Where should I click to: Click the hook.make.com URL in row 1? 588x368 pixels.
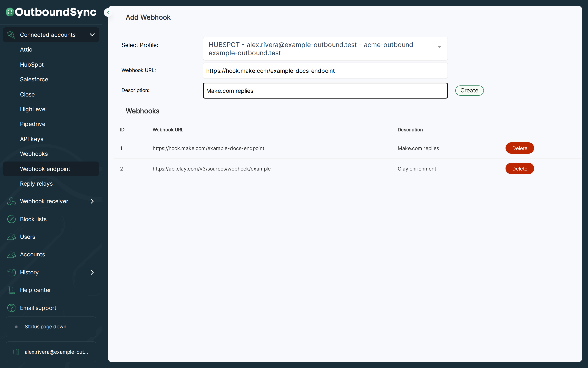208,148
